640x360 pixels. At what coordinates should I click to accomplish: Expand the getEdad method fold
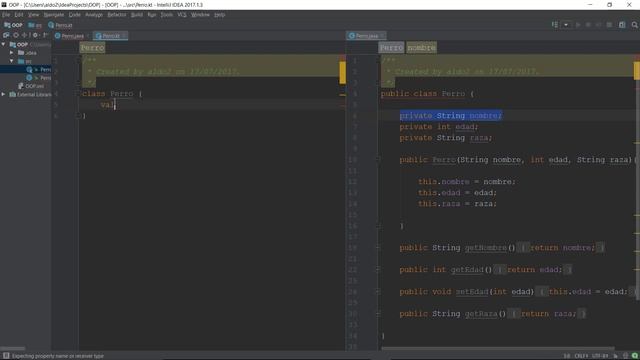378,270
